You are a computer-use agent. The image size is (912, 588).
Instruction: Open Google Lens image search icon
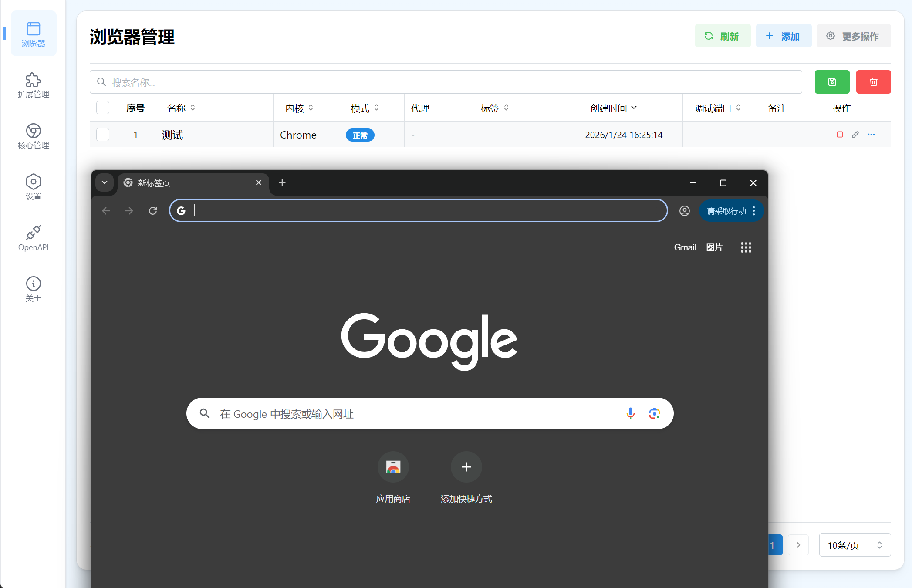coord(654,413)
